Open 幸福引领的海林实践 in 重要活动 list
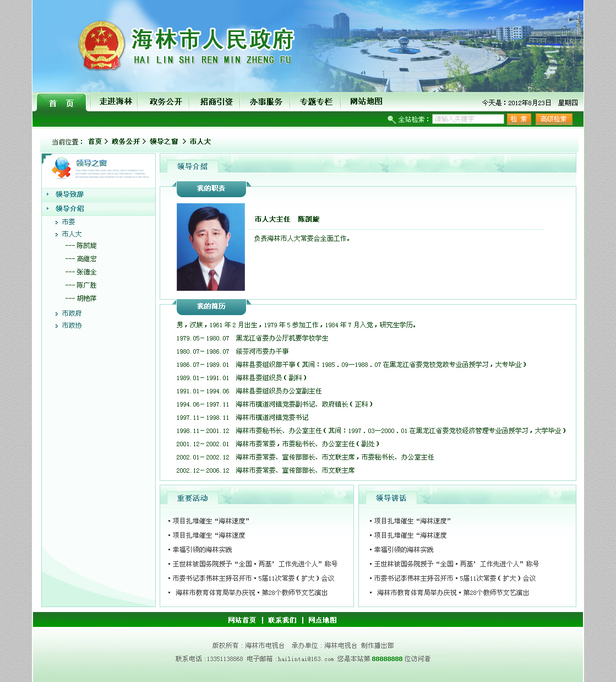Screen dimensions: 616x682 click(202, 550)
